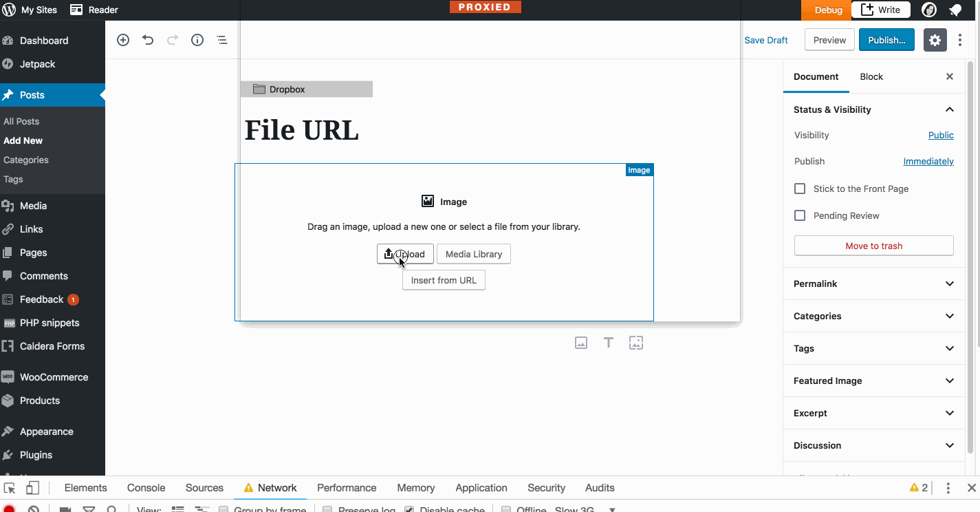Image resolution: width=980 pixels, height=512 pixels.
Task: Switch to the Block tab
Action: click(x=871, y=76)
